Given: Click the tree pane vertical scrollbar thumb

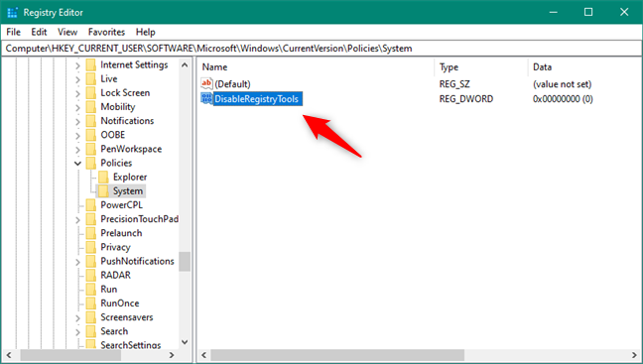Looking at the screenshot, I should point(185,262).
